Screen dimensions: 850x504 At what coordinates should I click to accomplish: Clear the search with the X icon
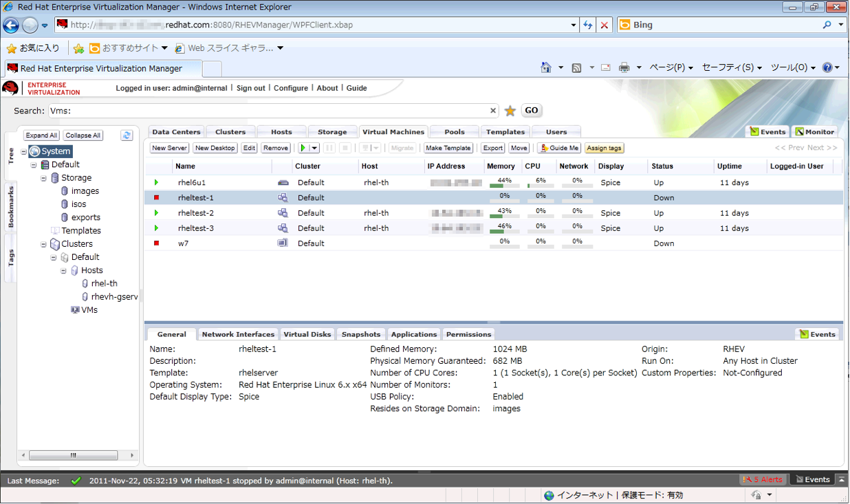pos(493,111)
